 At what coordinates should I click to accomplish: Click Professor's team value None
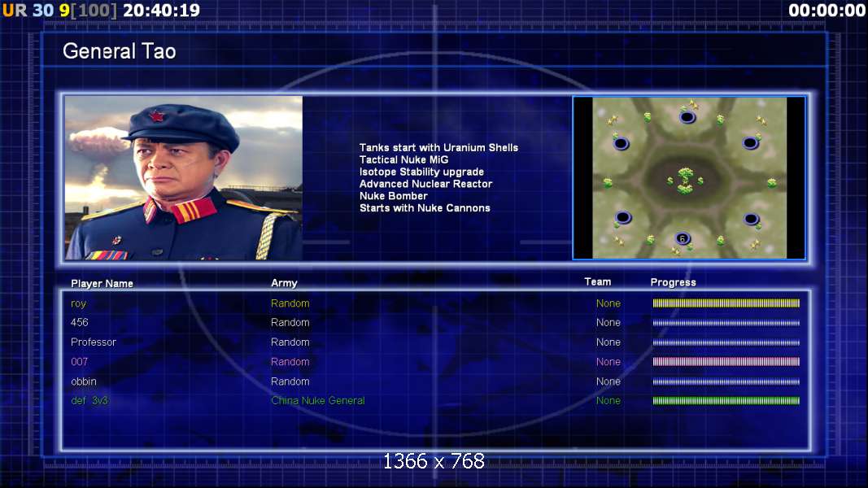click(x=608, y=342)
